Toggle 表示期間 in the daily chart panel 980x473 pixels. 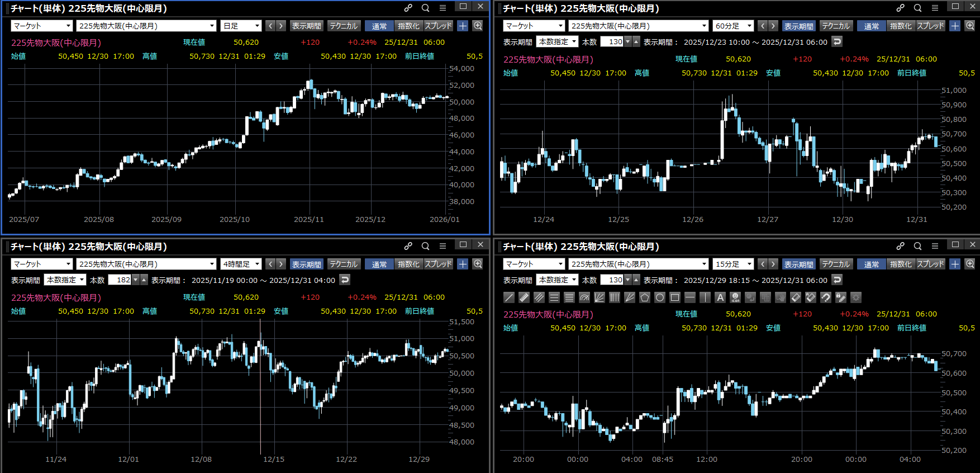(306, 26)
